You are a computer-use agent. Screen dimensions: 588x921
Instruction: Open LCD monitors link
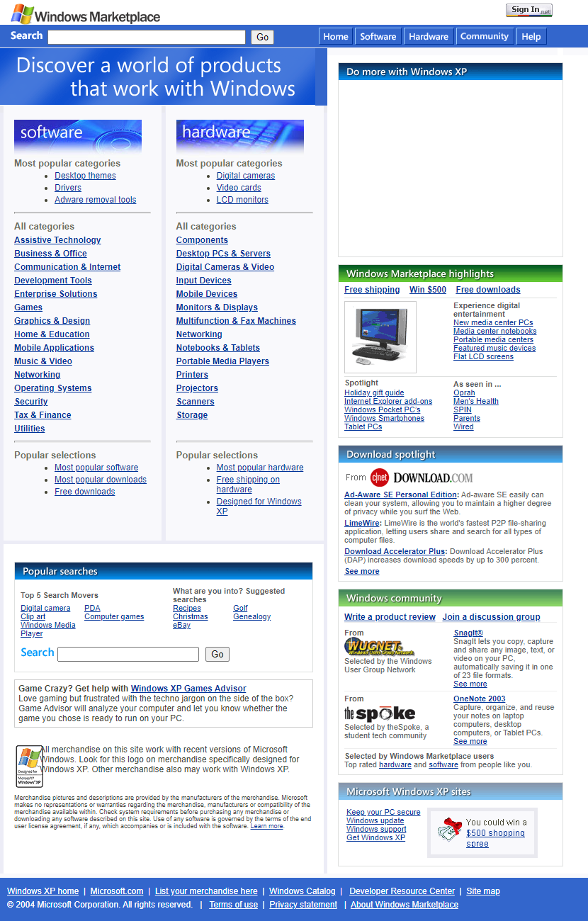(242, 200)
